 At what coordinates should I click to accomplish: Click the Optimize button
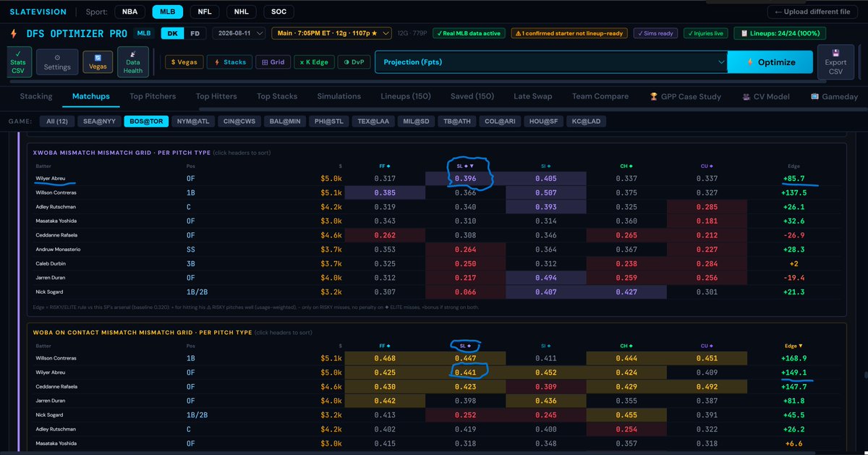(770, 62)
